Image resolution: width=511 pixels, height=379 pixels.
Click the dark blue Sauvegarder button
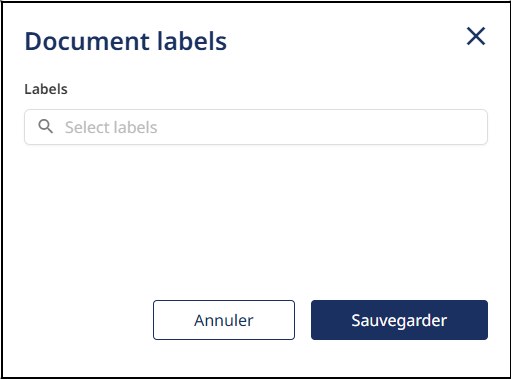tap(399, 320)
